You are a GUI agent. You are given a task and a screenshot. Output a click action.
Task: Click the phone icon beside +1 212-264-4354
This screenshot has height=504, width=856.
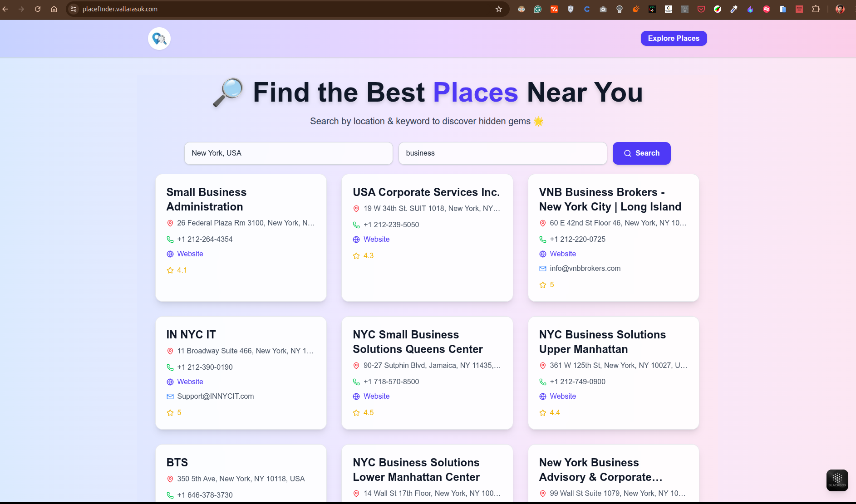[170, 240]
